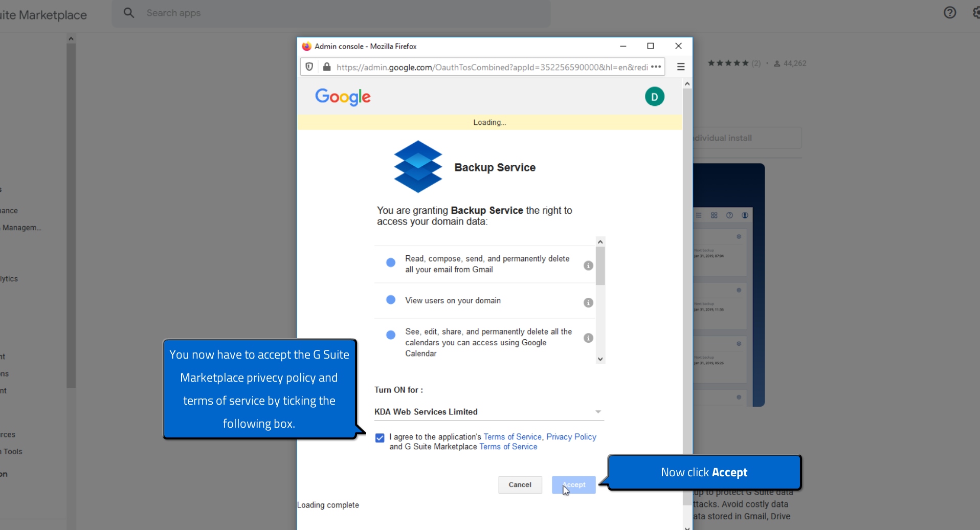
Task: Click 'View users on your domain' text
Action: click(453, 301)
